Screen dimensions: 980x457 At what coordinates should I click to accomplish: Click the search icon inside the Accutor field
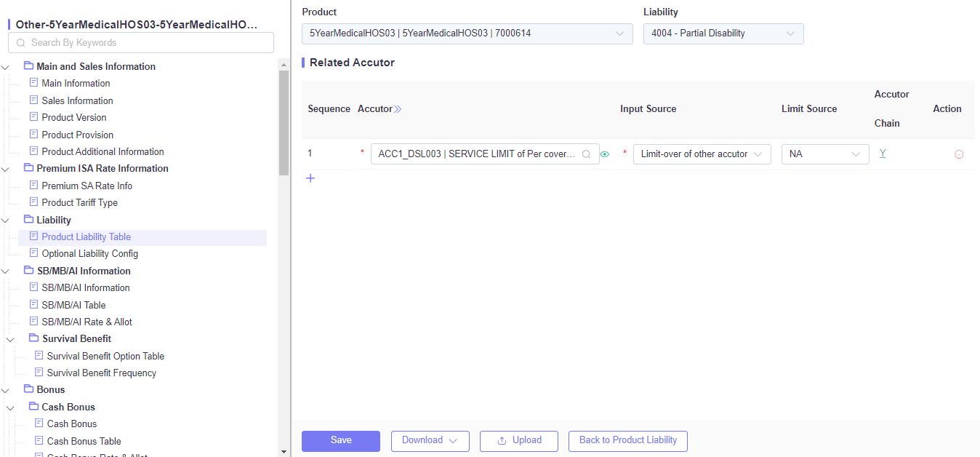pos(586,154)
